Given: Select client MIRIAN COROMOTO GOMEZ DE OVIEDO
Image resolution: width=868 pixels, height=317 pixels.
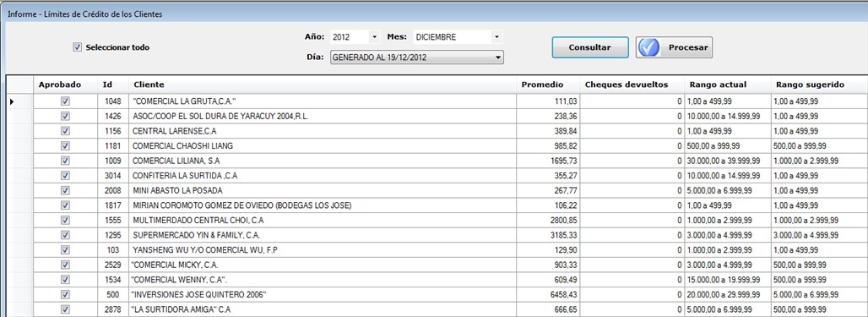Looking at the screenshot, I should pyautogui.click(x=323, y=205).
